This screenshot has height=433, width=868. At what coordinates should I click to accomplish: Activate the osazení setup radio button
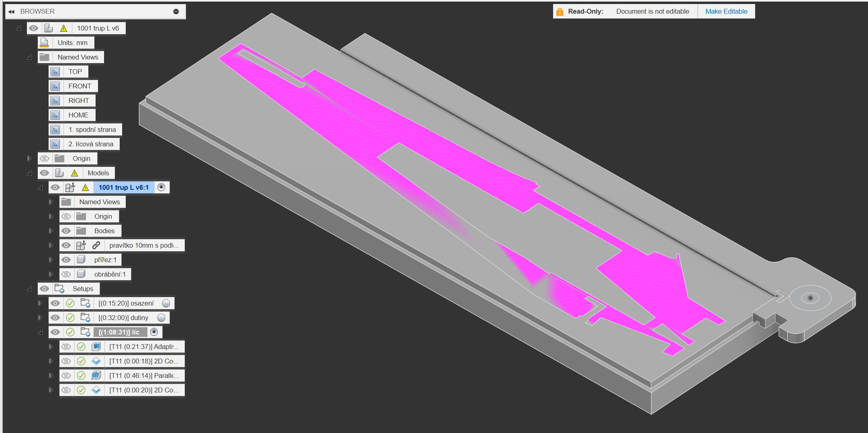point(166,303)
